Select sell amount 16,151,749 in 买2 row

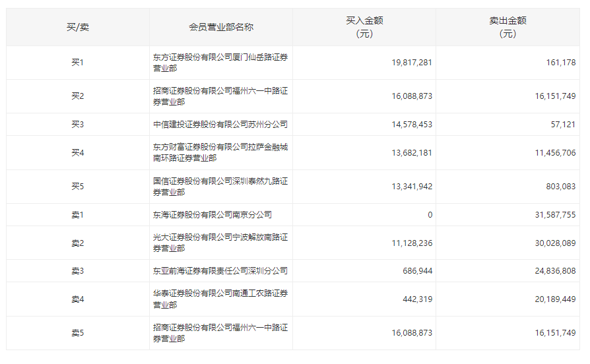pyautogui.click(x=555, y=96)
